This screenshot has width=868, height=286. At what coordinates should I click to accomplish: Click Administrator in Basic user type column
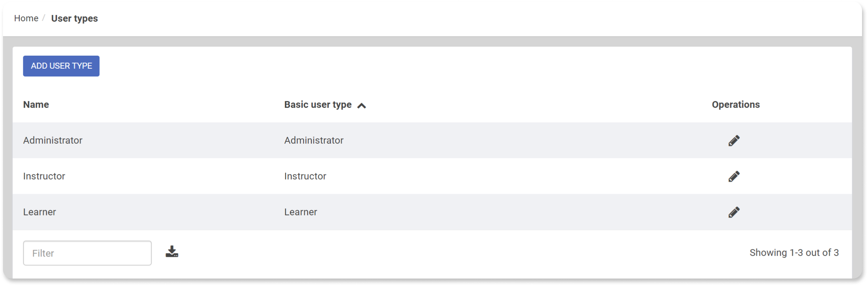314,140
